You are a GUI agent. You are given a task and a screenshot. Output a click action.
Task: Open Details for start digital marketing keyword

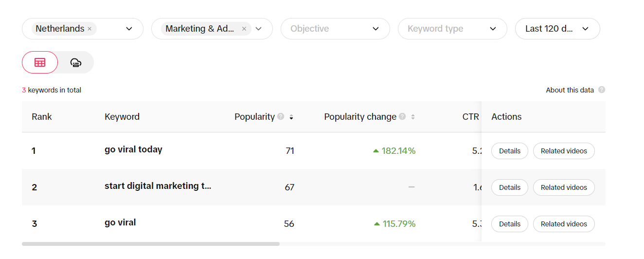pyautogui.click(x=510, y=187)
